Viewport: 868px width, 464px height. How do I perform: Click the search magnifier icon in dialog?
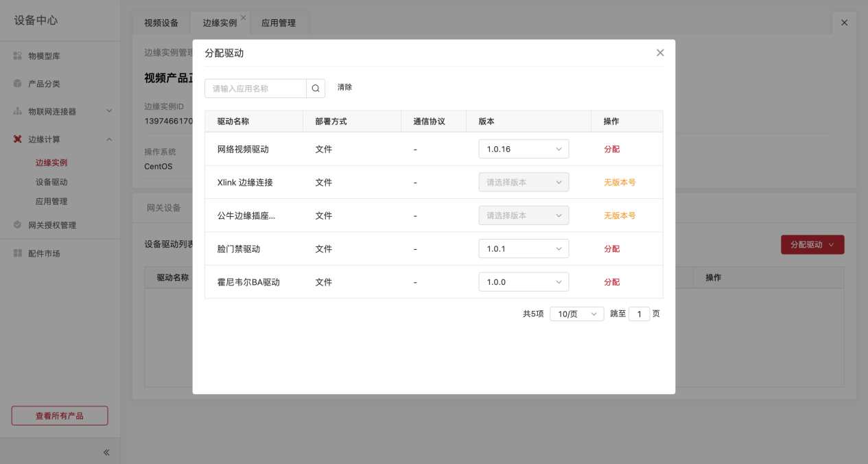click(x=316, y=89)
